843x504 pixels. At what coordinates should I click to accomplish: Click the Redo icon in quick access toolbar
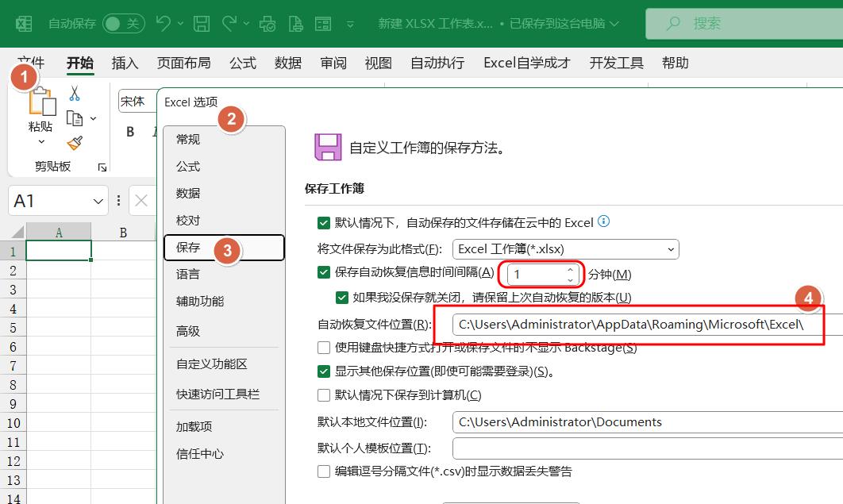click(229, 23)
